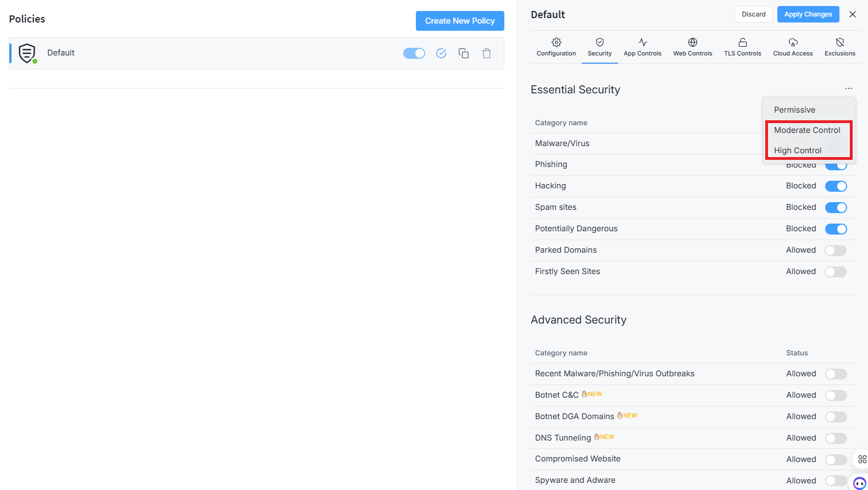This screenshot has width=868, height=490.
Task: Click the Policies page heading
Action: pos(27,19)
